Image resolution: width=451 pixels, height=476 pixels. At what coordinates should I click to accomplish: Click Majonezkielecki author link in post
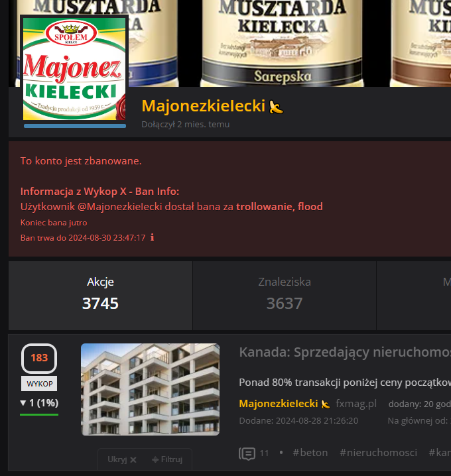pyautogui.click(x=278, y=404)
